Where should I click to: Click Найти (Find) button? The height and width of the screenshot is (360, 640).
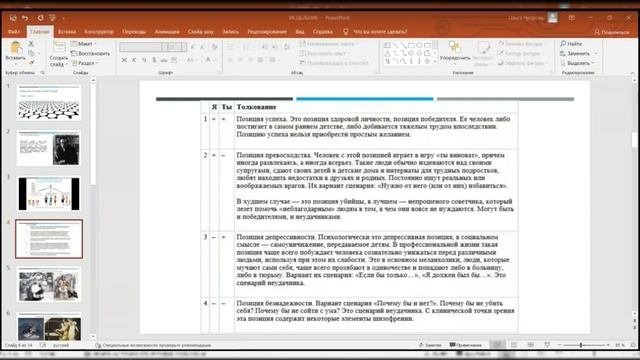tap(571, 44)
